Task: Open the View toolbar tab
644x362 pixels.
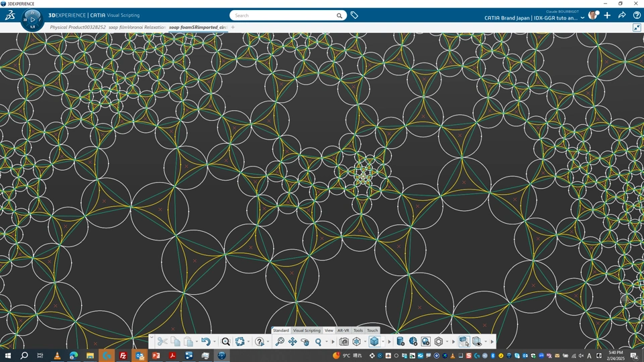Action: pos(329,330)
